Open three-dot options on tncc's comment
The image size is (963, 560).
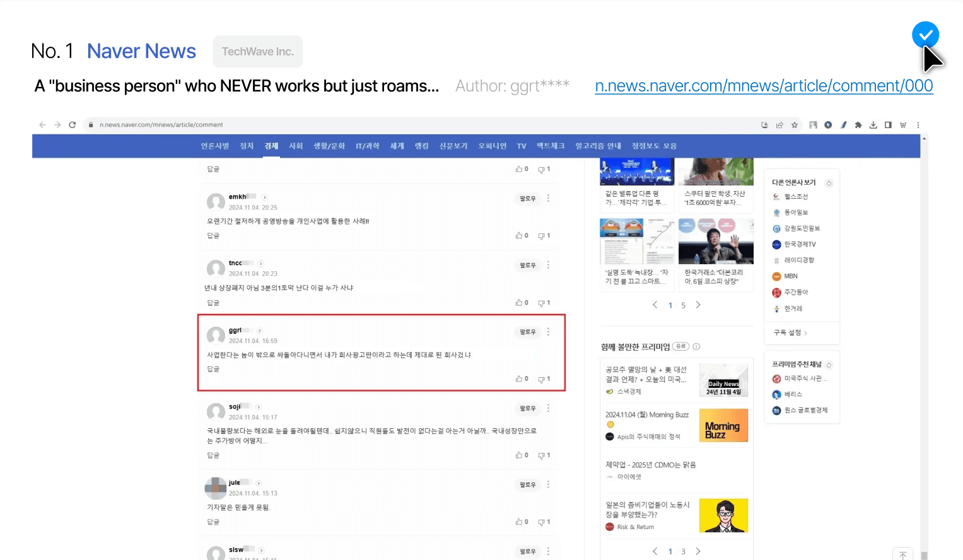549,265
